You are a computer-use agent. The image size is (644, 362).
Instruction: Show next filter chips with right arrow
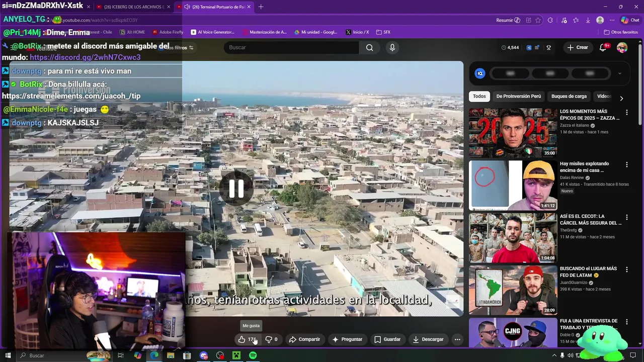click(x=621, y=98)
